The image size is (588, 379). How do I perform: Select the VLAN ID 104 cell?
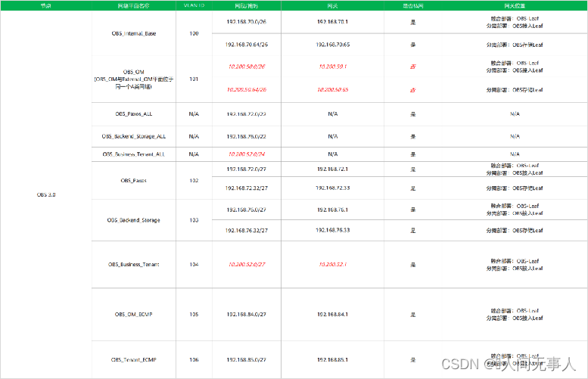pos(194,265)
